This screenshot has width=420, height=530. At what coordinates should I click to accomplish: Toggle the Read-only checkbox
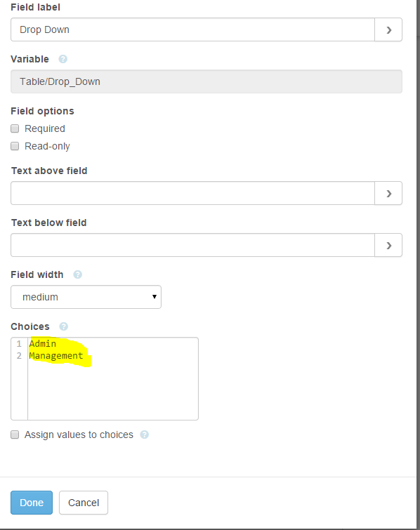point(15,146)
